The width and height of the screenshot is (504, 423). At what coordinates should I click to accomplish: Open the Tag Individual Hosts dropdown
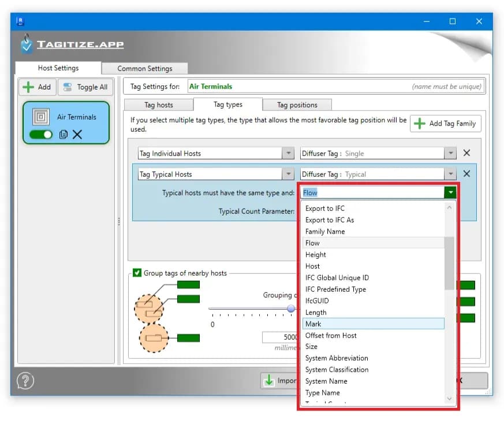click(x=288, y=154)
